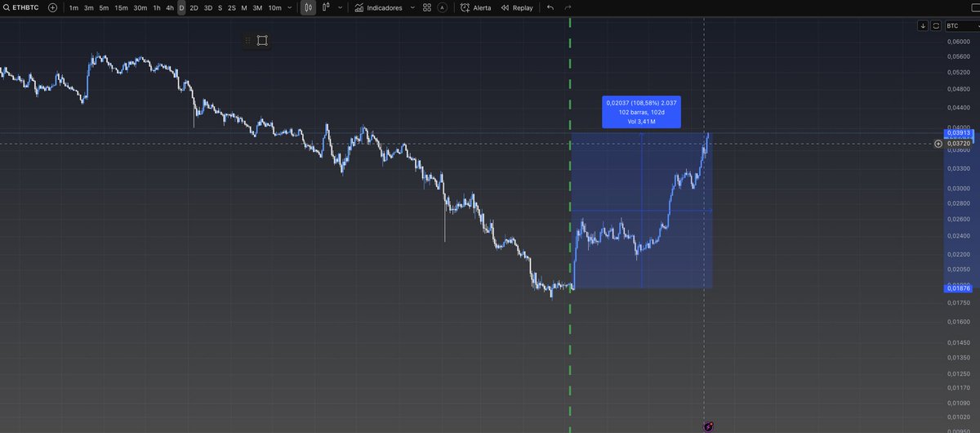Click the rectangle tool in floating toolbar
The height and width of the screenshot is (433, 980).
click(262, 40)
